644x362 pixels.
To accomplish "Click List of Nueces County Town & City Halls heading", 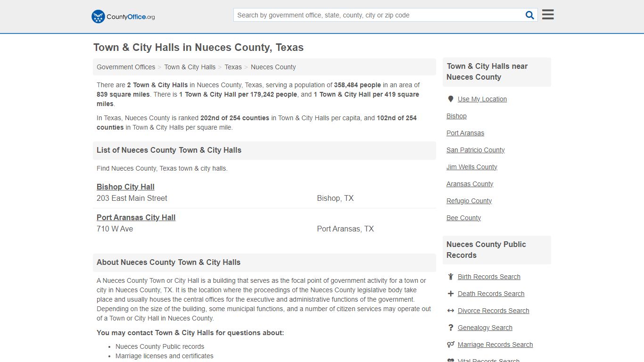I will [169, 150].
